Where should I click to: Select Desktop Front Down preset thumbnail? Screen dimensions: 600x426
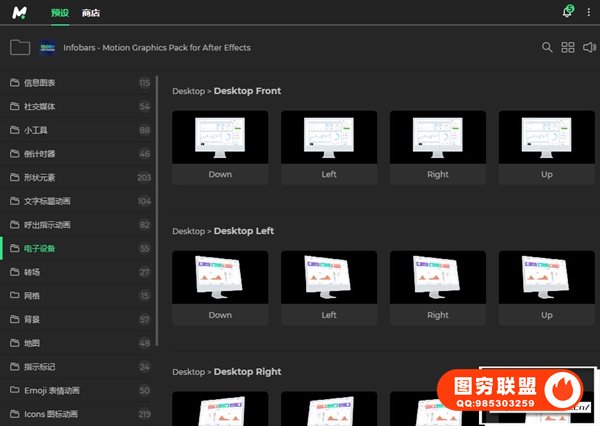220,137
